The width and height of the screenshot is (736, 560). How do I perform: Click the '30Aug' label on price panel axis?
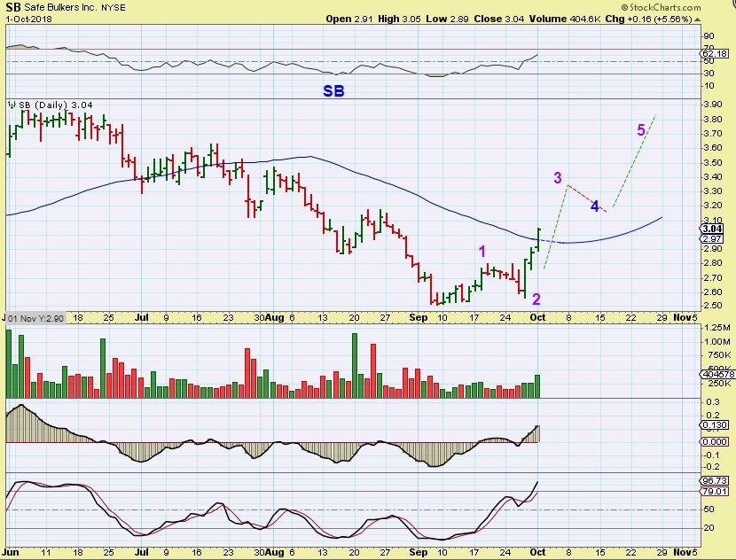click(269, 317)
